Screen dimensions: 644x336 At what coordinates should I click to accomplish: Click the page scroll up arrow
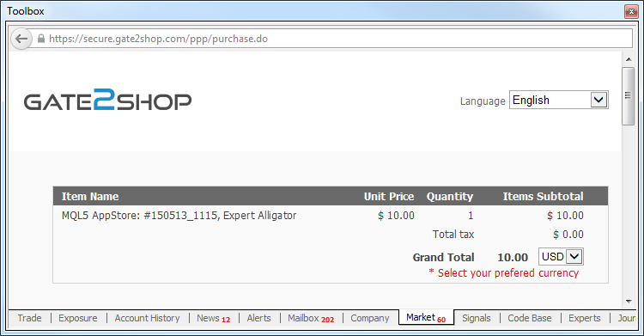629,59
